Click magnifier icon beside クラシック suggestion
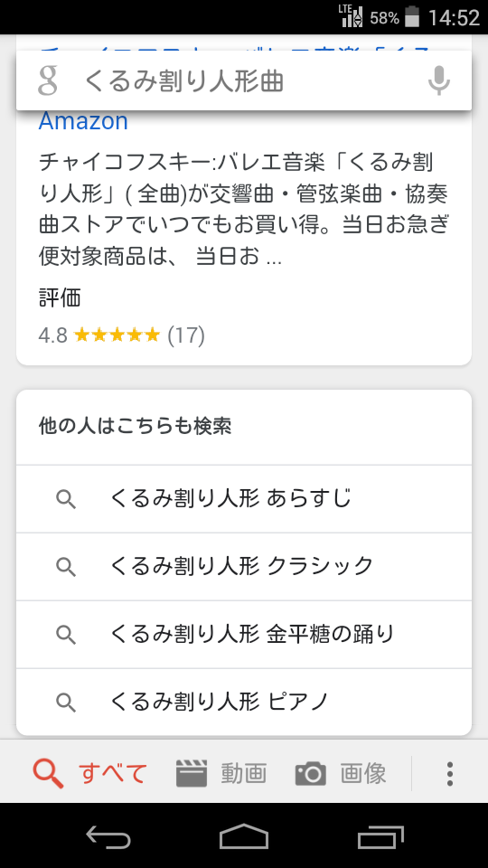This screenshot has height=868, width=488. pyautogui.click(x=66, y=567)
